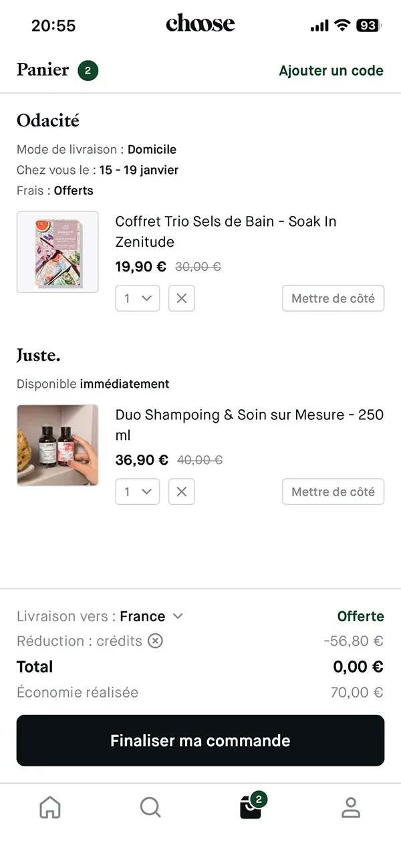This screenshot has height=868, width=401.
Task: Open Ajouter un code
Action: (331, 70)
